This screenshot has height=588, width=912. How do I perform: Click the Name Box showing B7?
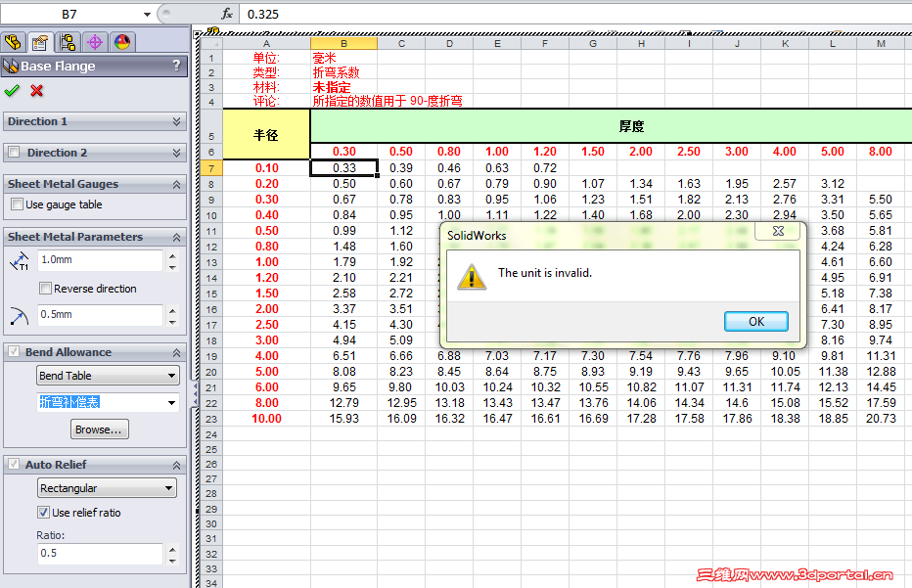[x=69, y=14]
